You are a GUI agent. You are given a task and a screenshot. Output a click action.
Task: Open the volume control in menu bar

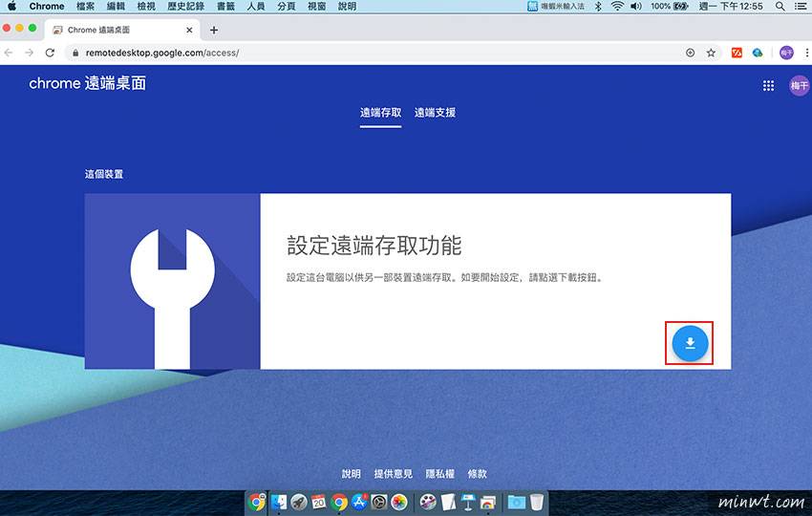pyautogui.click(x=636, y=7)
